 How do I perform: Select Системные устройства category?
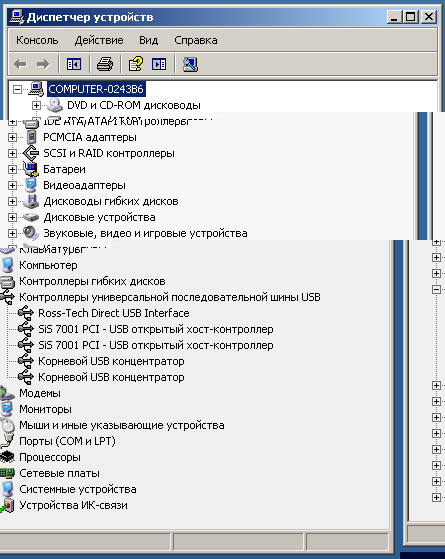[x=78, y=490]
